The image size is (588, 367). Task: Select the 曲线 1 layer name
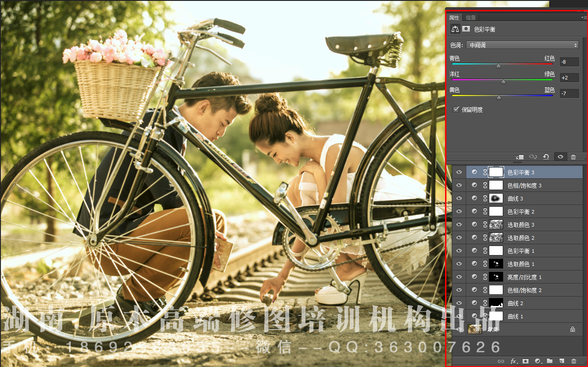tap(515, 316)
